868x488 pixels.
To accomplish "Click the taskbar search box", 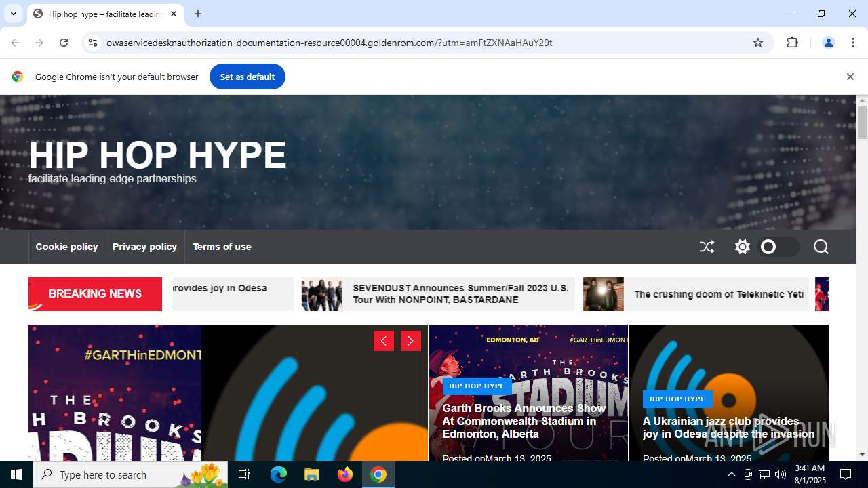I will (130, 474).
